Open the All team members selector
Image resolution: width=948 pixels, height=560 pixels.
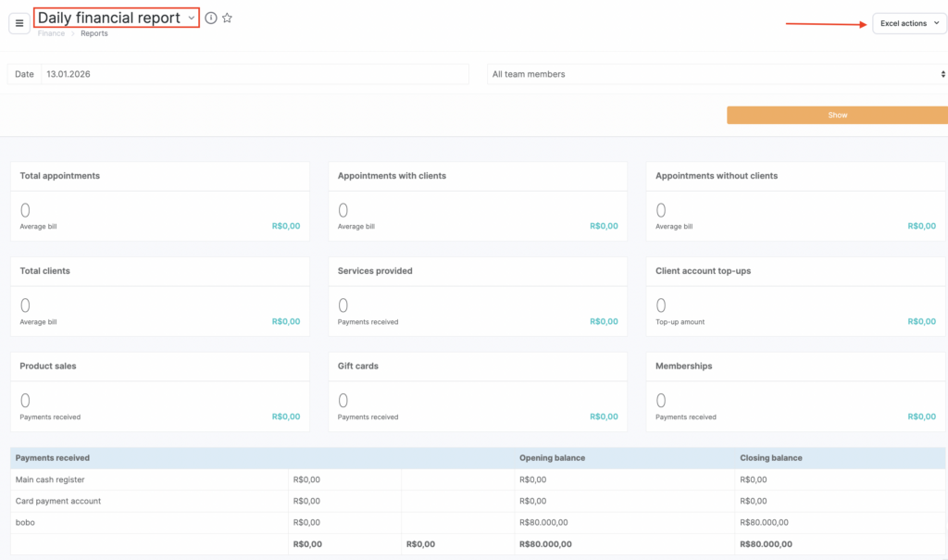point(717,74)
